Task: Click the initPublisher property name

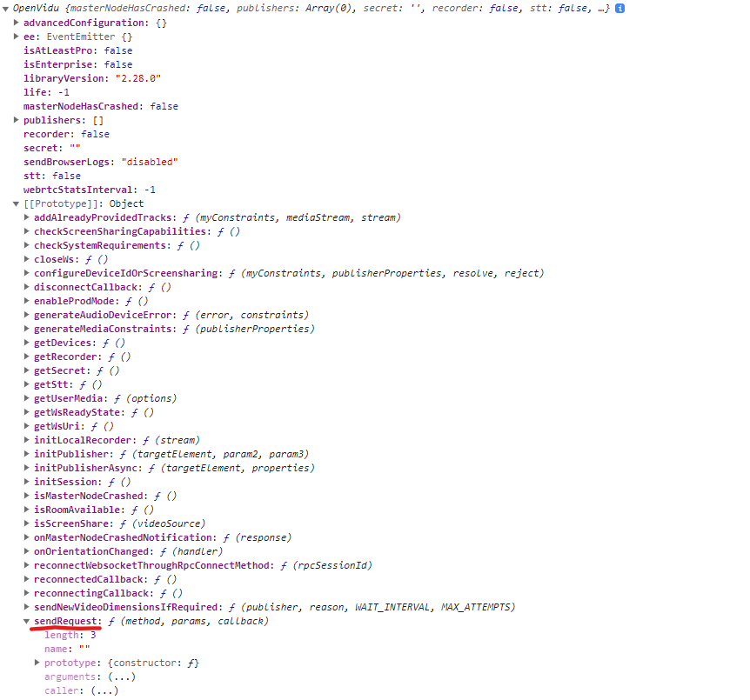Action: (x=71, y=454)
